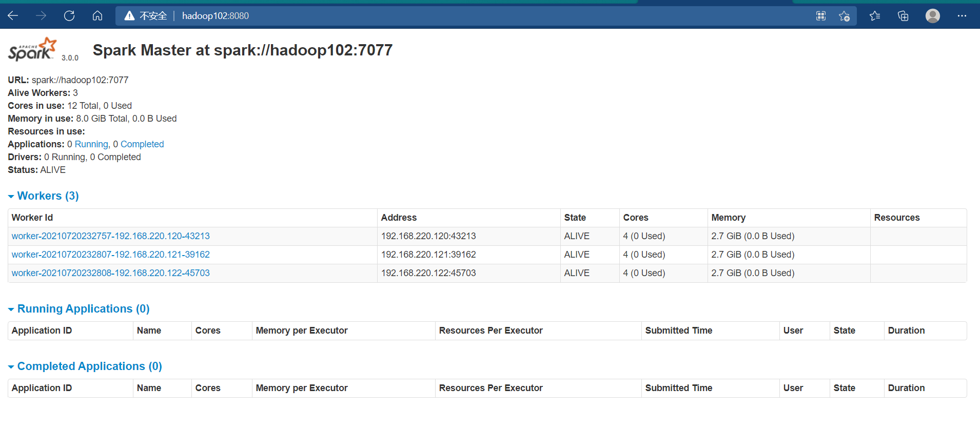Click the Apache Spark logo
The height and width of the screenshot is (427, 980).
[32, 49]
